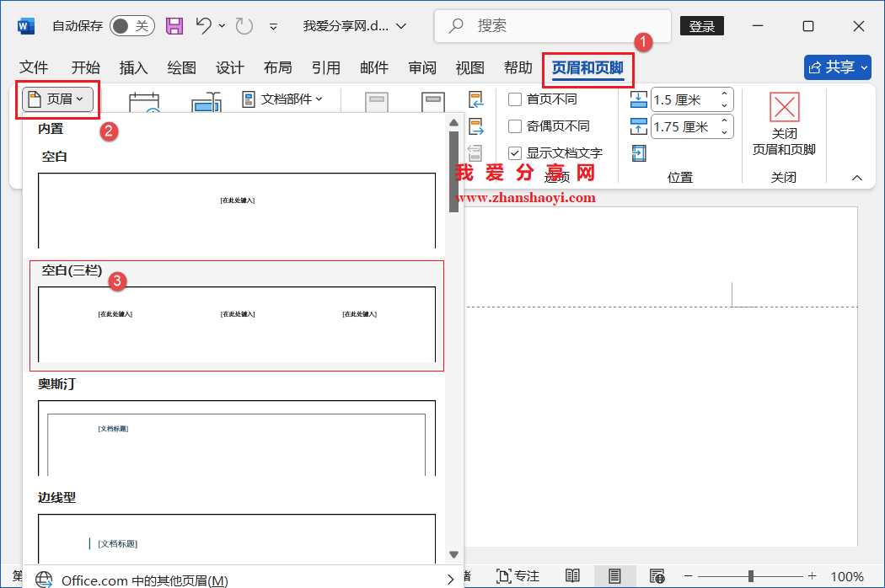Select the 边线型 header template
This screenshot has height=588, width=885.
pyautogui.click(x=237, y=538)
